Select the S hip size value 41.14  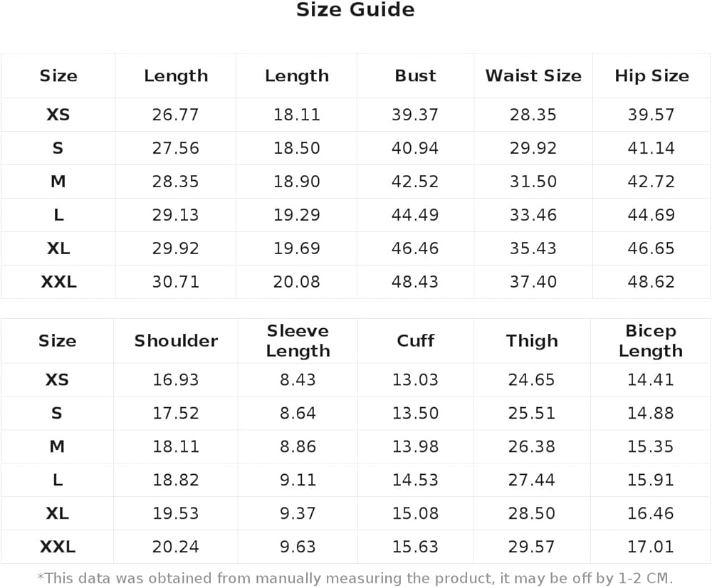[x=651, y=148]
